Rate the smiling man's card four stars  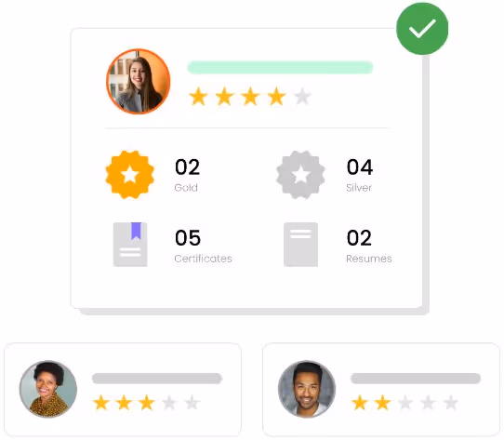428,403
